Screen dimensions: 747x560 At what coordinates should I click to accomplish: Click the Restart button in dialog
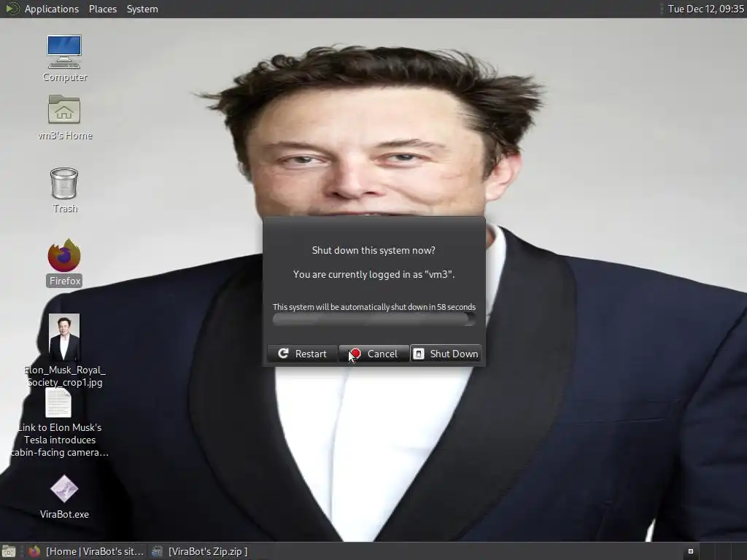point(303,354)
